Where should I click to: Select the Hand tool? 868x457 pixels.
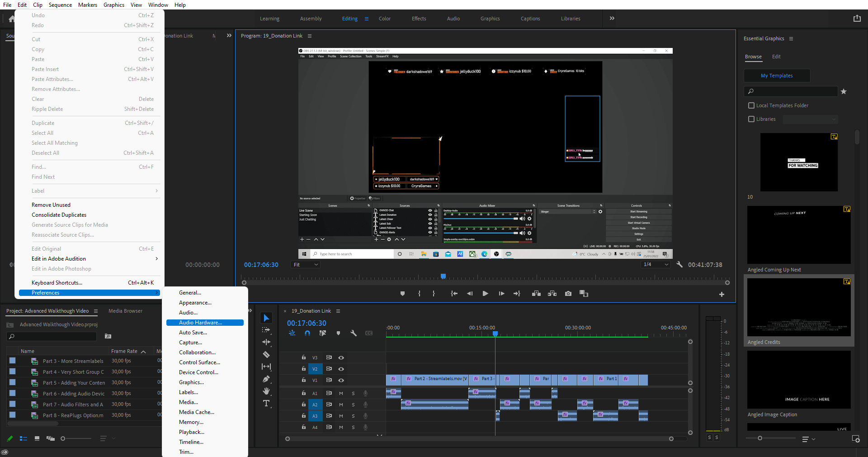pyautogui.click(x=266, y=391)
